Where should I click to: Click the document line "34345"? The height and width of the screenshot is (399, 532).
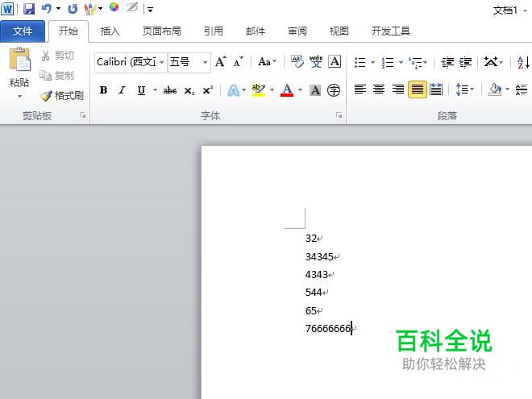coord(319,257)
